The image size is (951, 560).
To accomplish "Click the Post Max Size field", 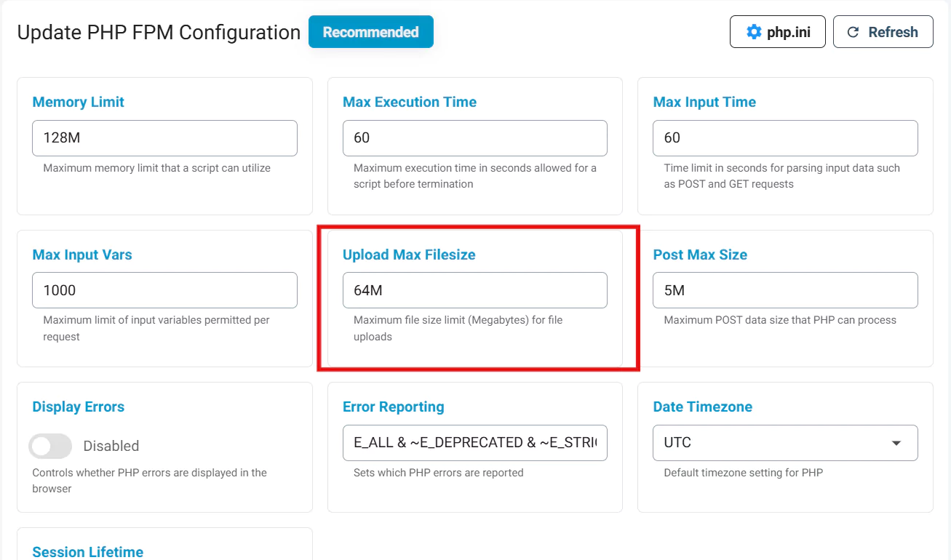I will tap(785, 290).
